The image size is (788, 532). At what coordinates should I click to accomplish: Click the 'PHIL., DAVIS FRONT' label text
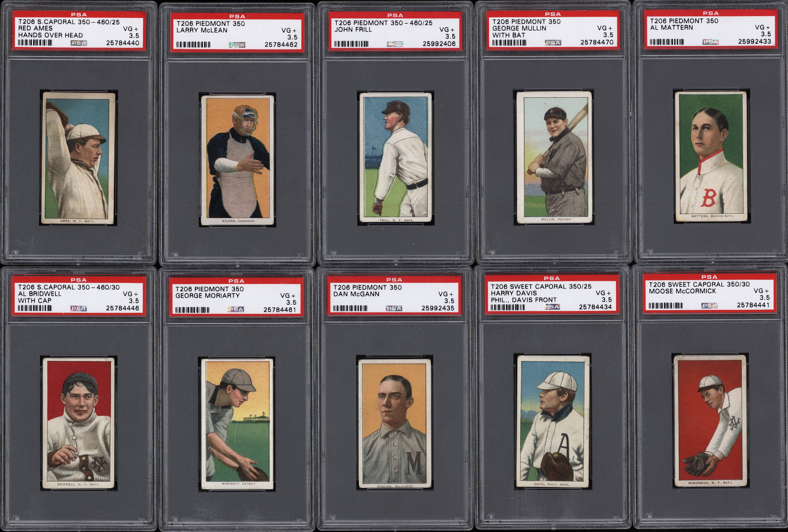pyautogui.click(x=524, y=300)
